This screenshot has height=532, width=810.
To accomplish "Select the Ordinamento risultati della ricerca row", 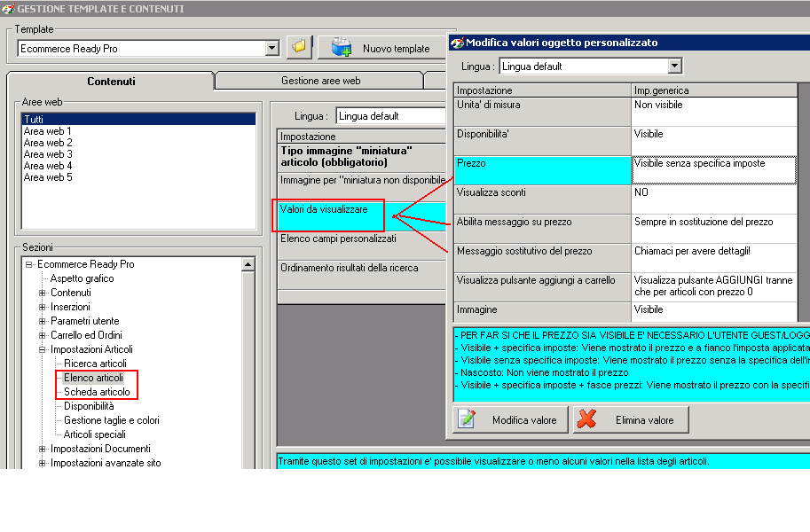I will (x=362, y=275).
